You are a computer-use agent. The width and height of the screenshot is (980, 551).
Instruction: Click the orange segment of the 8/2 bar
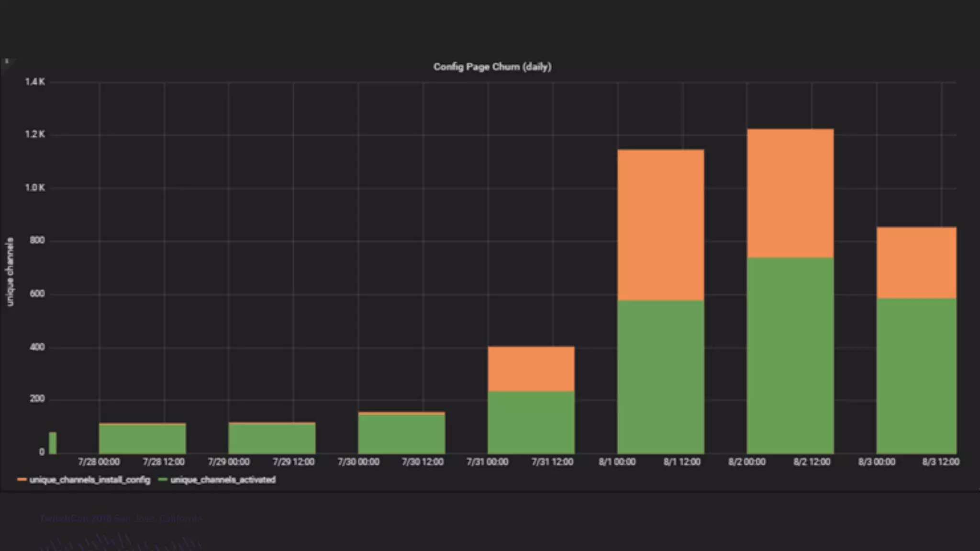pyautogui.click(x=790, y=193)
